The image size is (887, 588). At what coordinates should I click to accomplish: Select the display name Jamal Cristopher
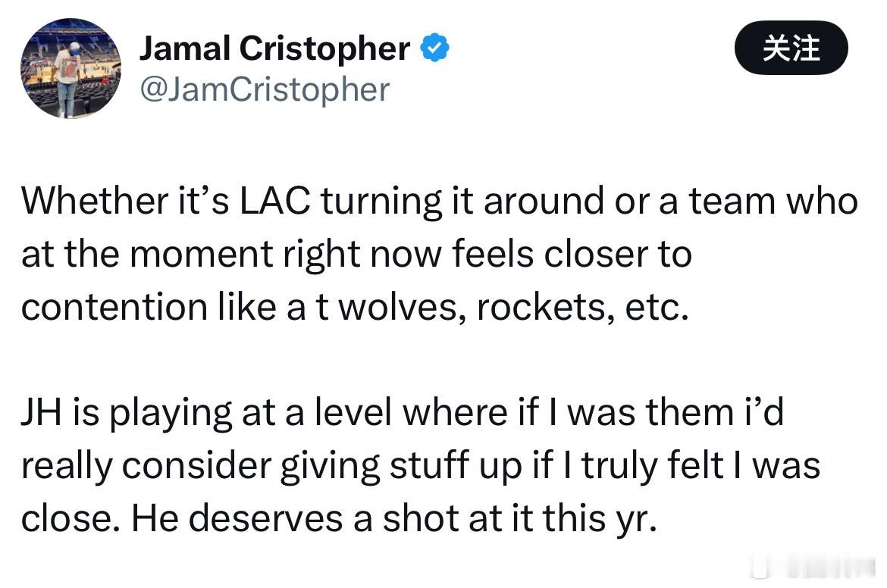tap(274, 47)
